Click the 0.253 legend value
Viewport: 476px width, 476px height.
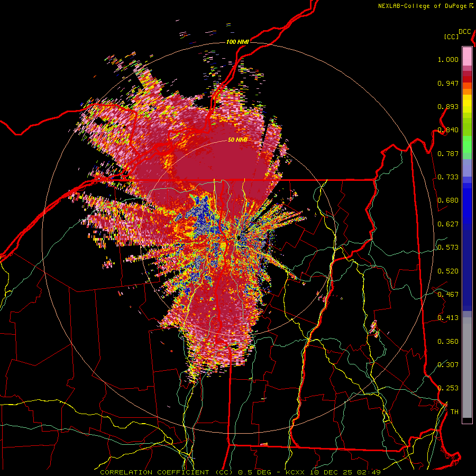pyautogui.click(x=448, y=388)
